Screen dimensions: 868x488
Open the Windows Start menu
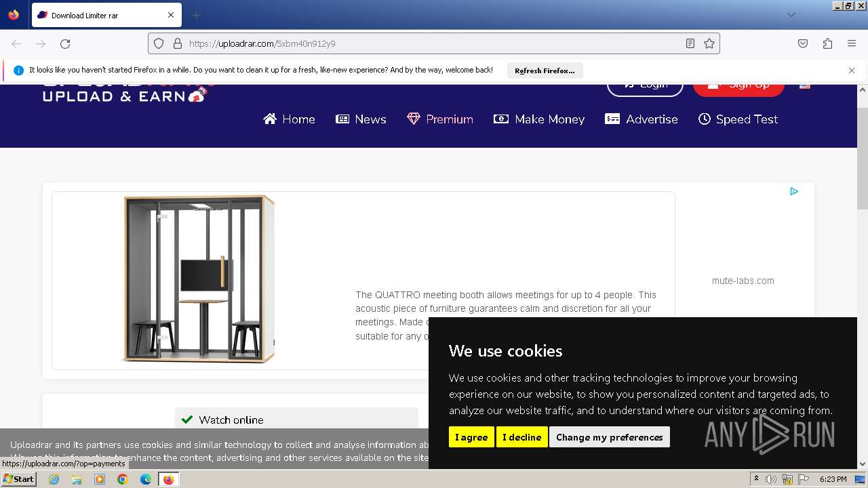(x=18, y=479)
